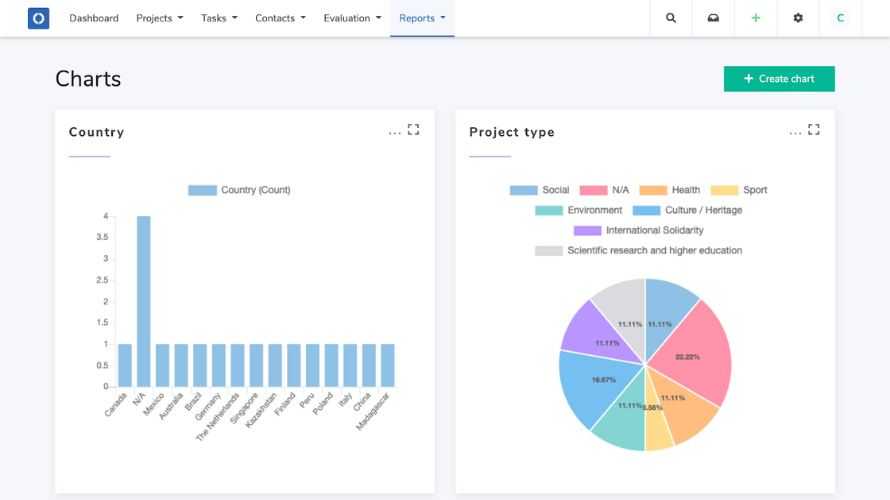Click the N/A bar in Country chart
This screenshot has height=500, width=890.
(x=144, y=300)
